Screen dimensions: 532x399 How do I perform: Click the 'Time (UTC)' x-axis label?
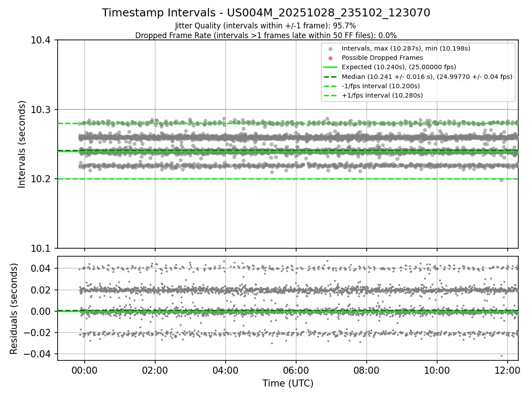(x=288, y=383)
